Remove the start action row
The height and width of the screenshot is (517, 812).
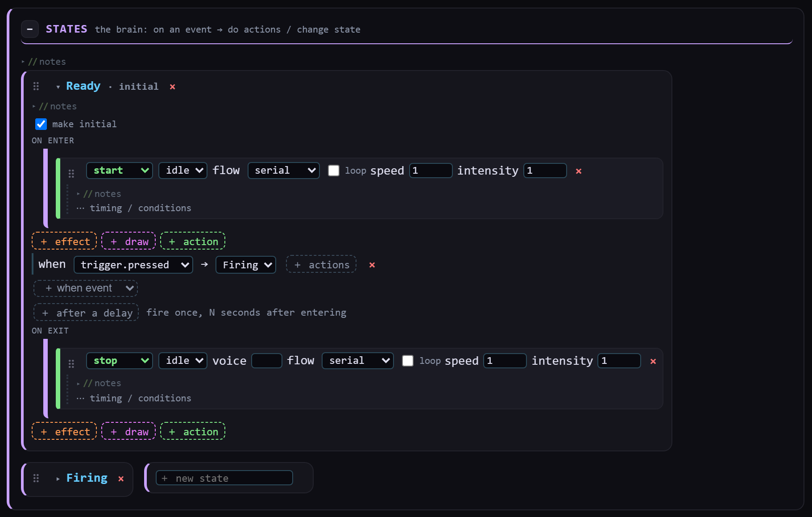pyautogui.click(x=579, y=171)
